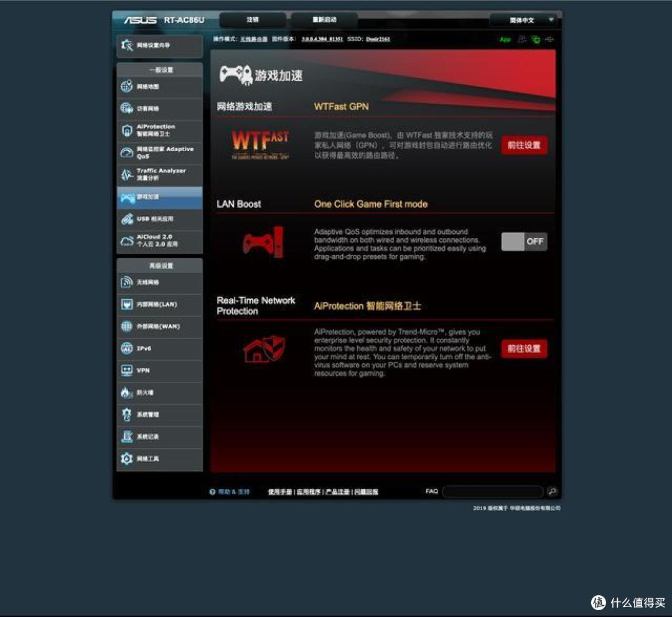Image resolution: width=672 pixels, height=617 pixels.
Task: Click the 注销 logout tab
Action: point(253,20)
